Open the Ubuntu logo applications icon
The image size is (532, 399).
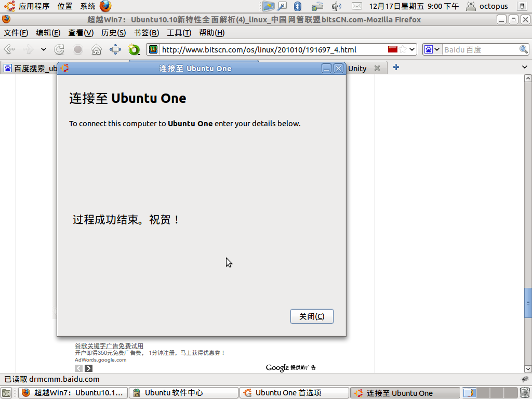pyautogui.click(x=9, y=6)
